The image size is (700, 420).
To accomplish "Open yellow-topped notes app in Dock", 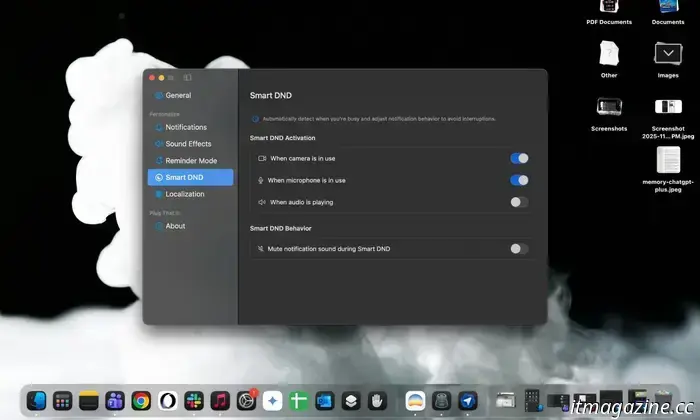I will pyautogui.click(x=88, y=401).
